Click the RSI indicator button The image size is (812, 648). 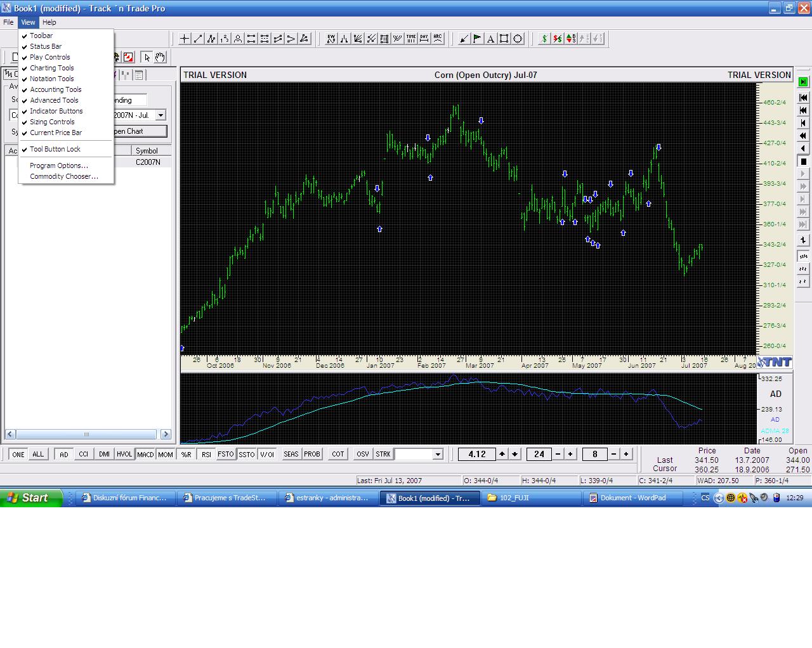206,454
